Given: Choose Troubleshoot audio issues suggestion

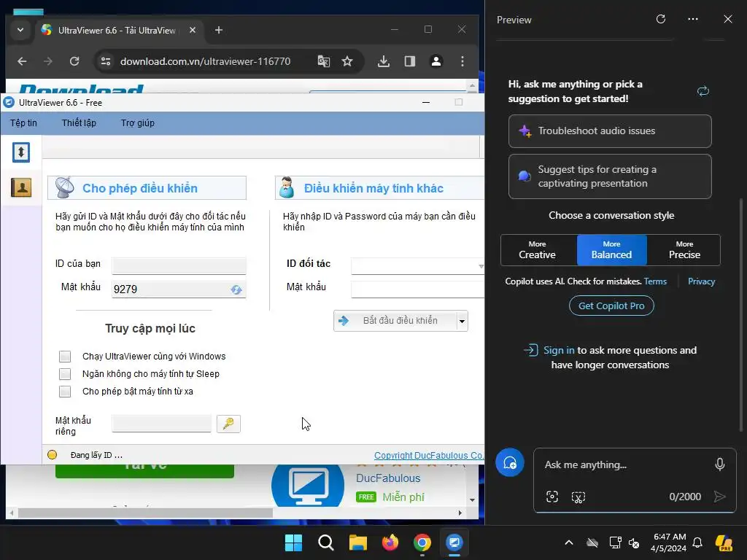Looking at the screenshot, I should (x=610, y=131).
